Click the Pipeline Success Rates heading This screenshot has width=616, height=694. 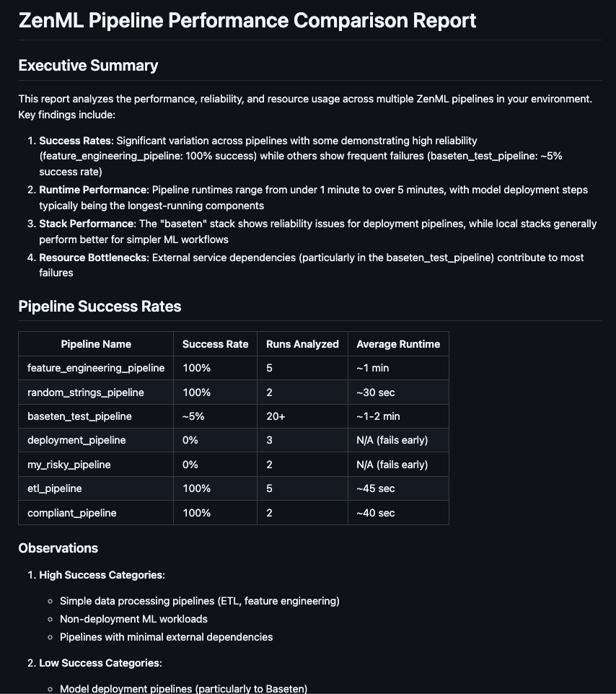(100, 307)
